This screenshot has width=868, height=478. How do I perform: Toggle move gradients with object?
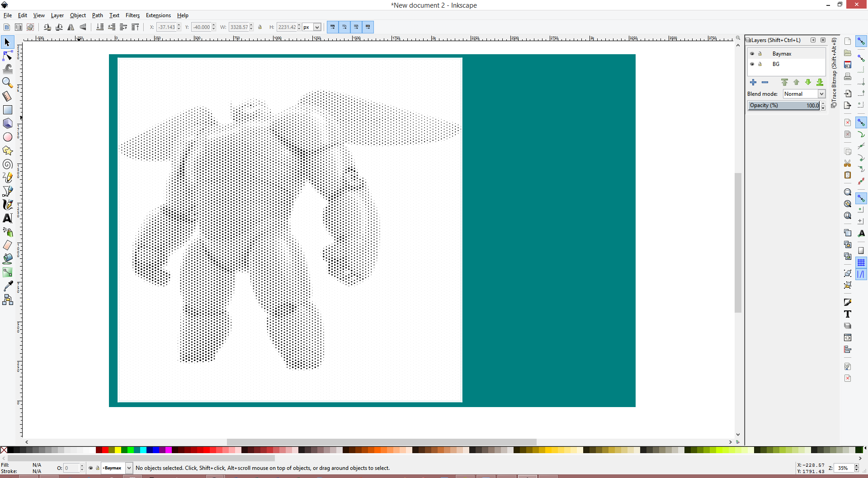tap(356, 27)
